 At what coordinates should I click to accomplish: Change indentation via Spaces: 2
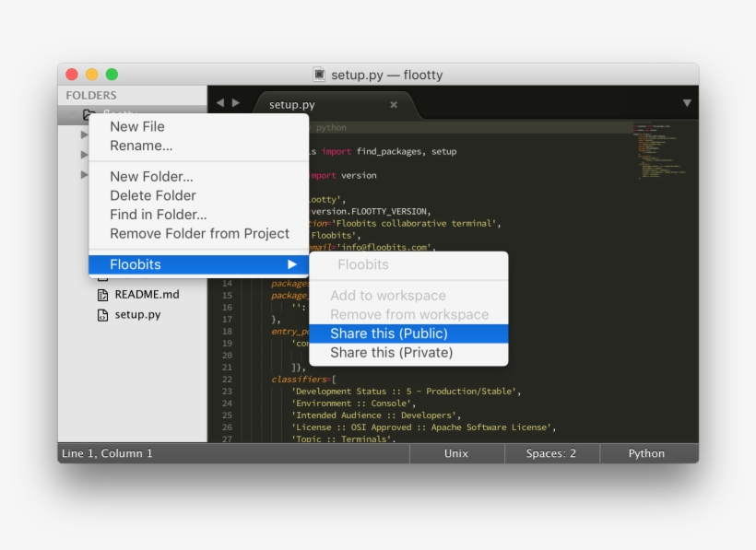click(x=551, y=453)
